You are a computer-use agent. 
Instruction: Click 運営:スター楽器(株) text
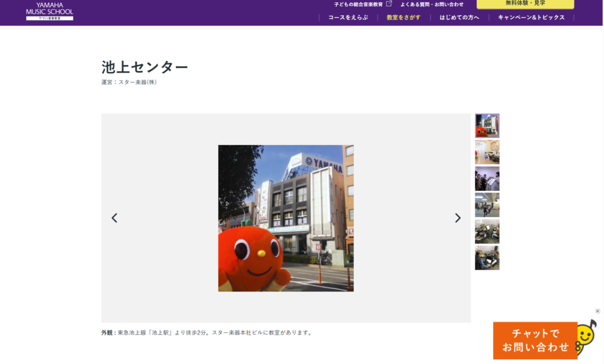click(129, 82)
